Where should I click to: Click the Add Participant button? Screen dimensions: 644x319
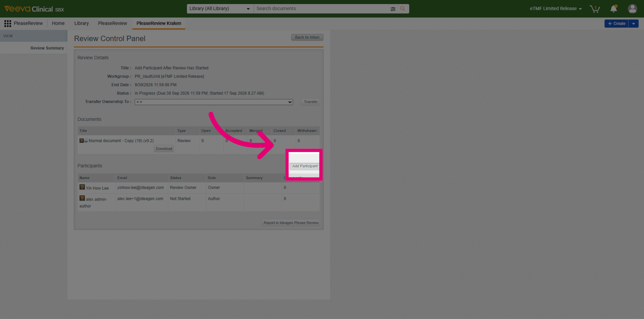(x=305, y=166)
